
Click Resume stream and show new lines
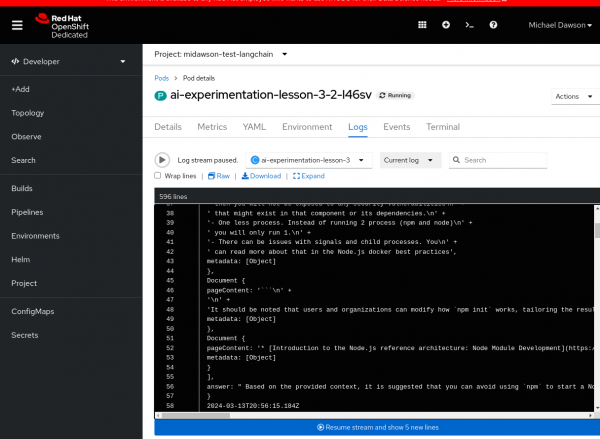click(377, 427)
